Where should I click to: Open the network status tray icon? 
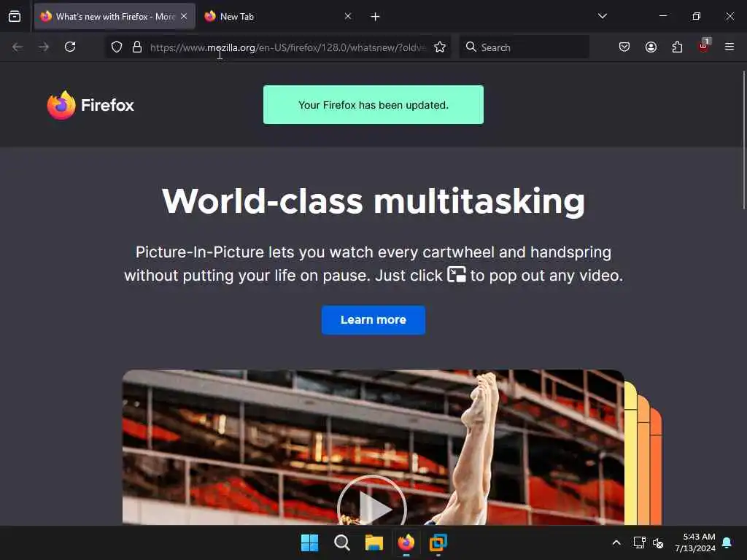pyautogui.click(x=639, y=542)
